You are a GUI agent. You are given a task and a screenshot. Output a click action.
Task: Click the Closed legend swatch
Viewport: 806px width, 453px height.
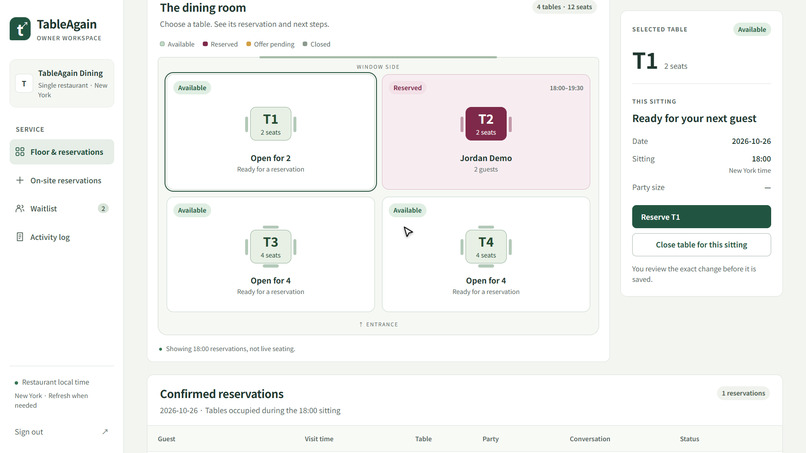[x=305, y=44]
